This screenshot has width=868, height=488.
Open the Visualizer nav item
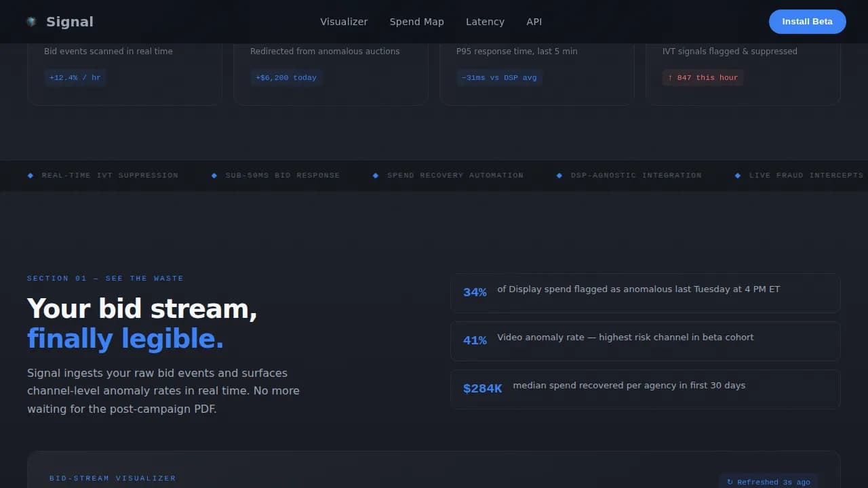tap(344, 22)
